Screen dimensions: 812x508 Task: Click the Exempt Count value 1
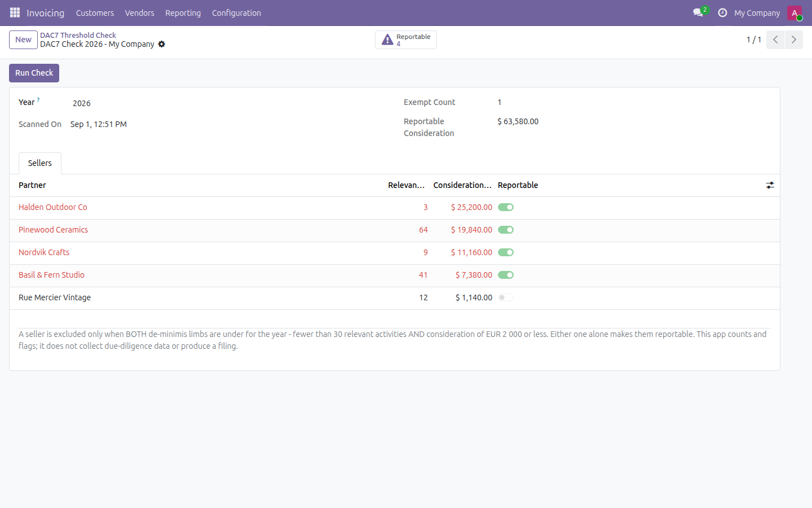click(500, 102)
